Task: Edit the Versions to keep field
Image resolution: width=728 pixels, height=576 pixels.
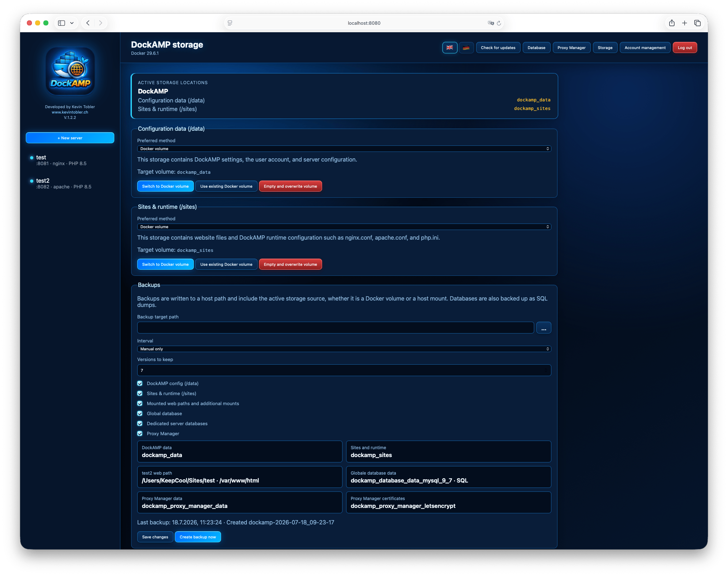Action: (344, 370)
